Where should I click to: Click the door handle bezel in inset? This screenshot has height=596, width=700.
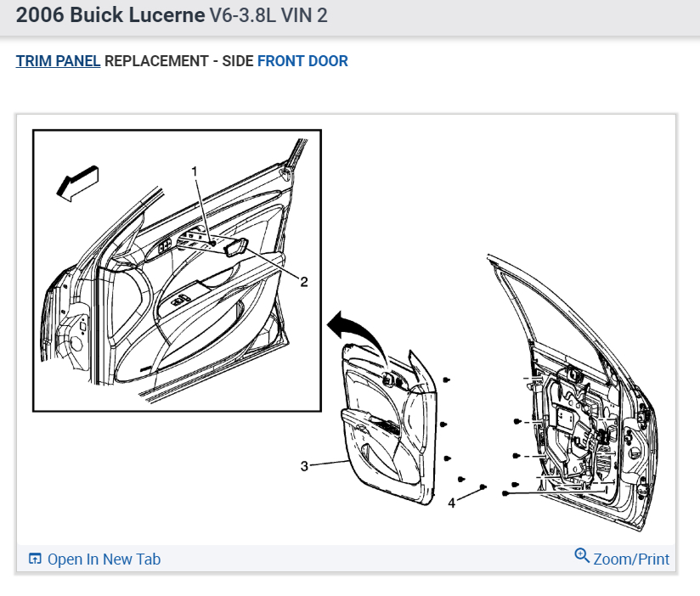coord(237,247)
